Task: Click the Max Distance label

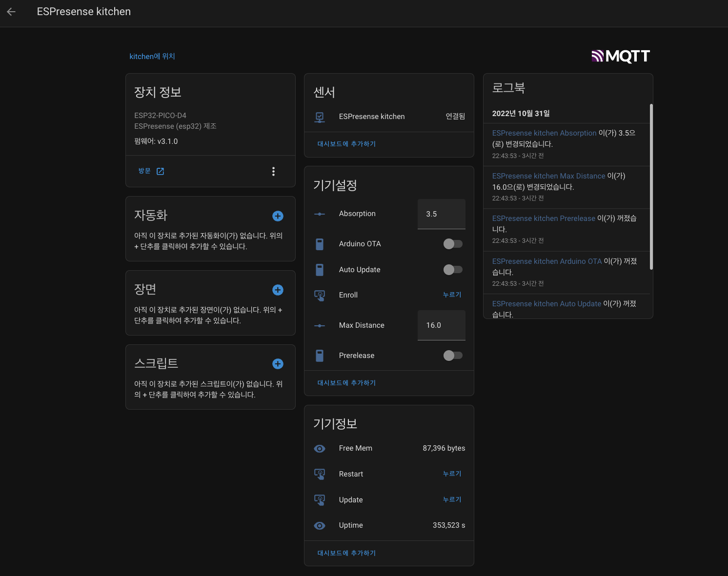Action: point(362,325)
